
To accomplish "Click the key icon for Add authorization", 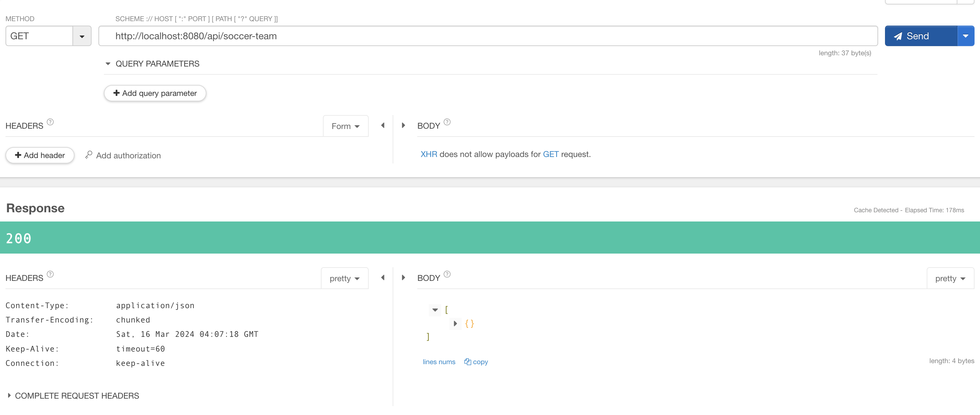I will point(89,155).
